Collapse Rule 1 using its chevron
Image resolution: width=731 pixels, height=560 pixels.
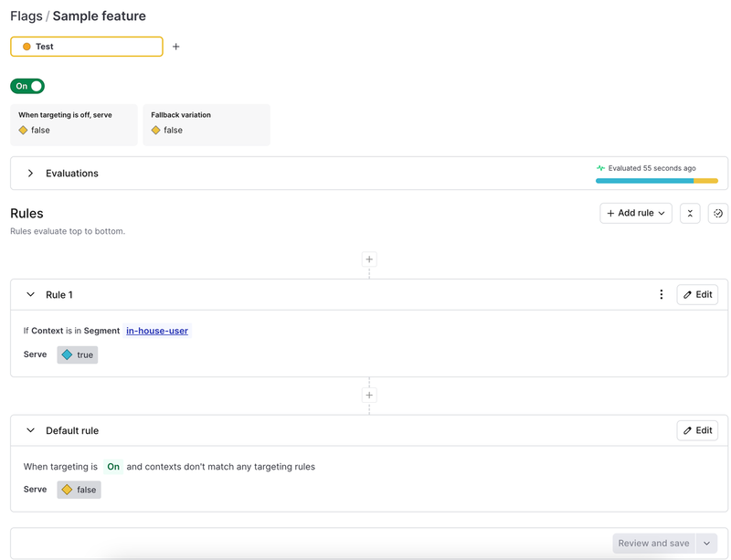30,294
